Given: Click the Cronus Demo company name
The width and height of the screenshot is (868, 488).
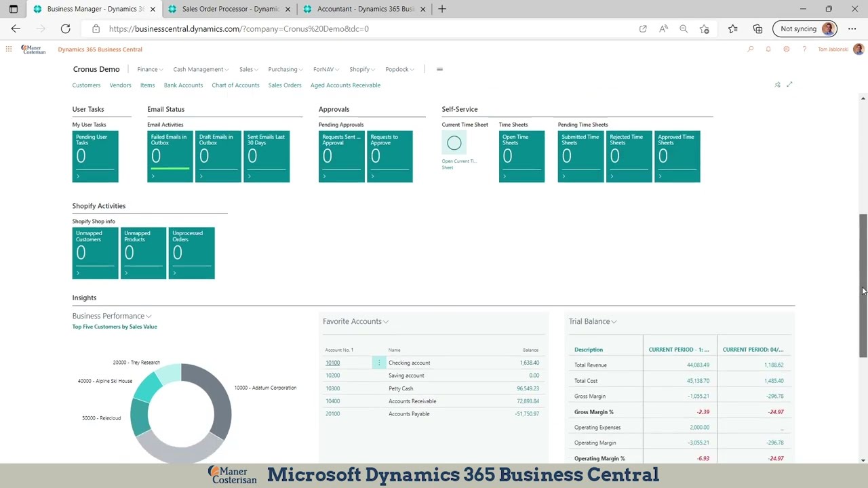Looking at the screenshot, I should click(96, 69).
